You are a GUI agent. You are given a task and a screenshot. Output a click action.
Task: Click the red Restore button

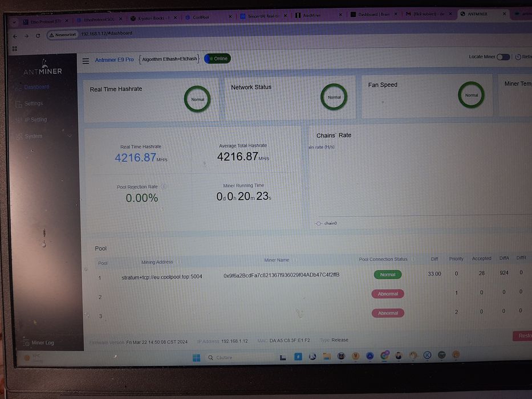[x=522, y=336]
